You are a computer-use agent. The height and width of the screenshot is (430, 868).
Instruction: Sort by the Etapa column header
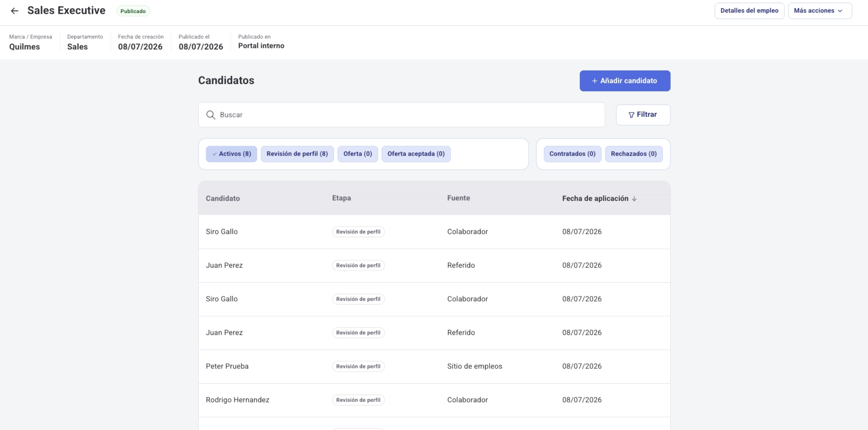tap(341, 198)
